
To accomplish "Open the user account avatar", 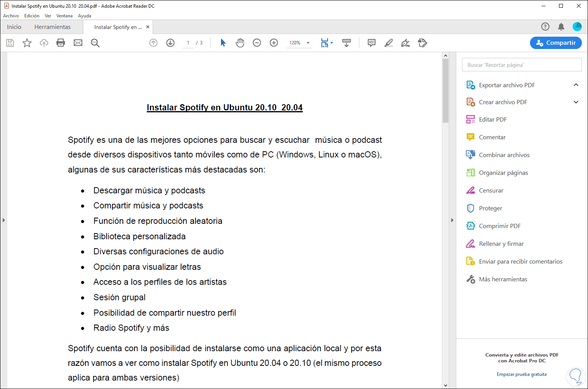I will point(577,26).
